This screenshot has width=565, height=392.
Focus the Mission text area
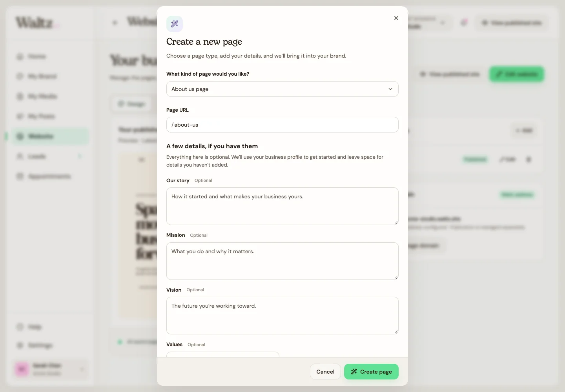[x=282, y=261]
